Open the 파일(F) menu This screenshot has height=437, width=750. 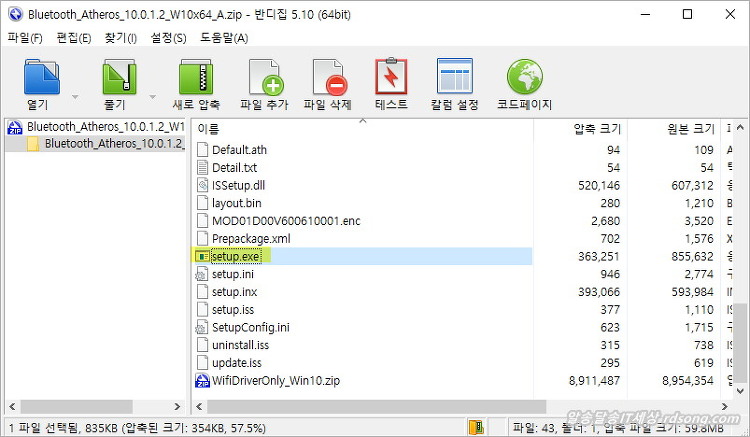tap(25, 38)
